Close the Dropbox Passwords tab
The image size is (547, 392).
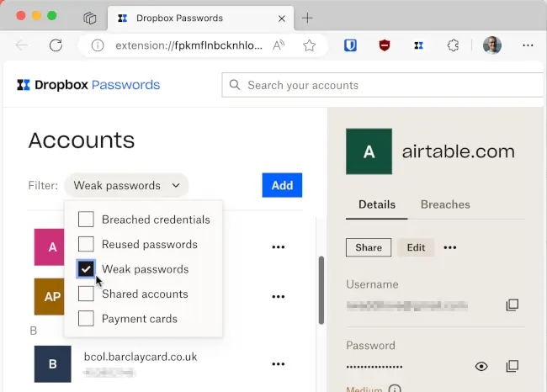[x=282, y=19]
